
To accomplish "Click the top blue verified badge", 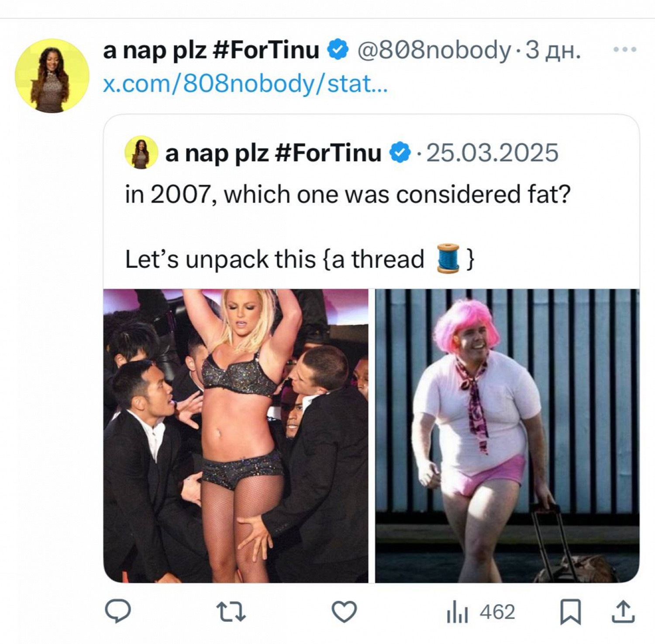I will click(x=338, y=49).
